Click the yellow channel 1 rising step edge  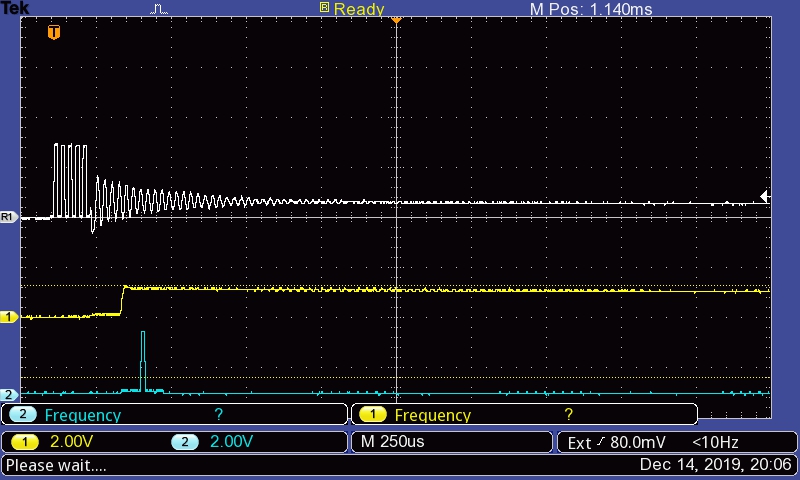click(x=122, y=301)
